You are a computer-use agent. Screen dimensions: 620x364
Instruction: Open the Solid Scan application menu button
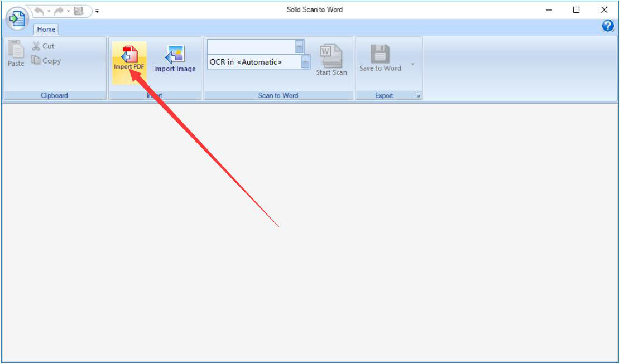[x=17, y=18]
